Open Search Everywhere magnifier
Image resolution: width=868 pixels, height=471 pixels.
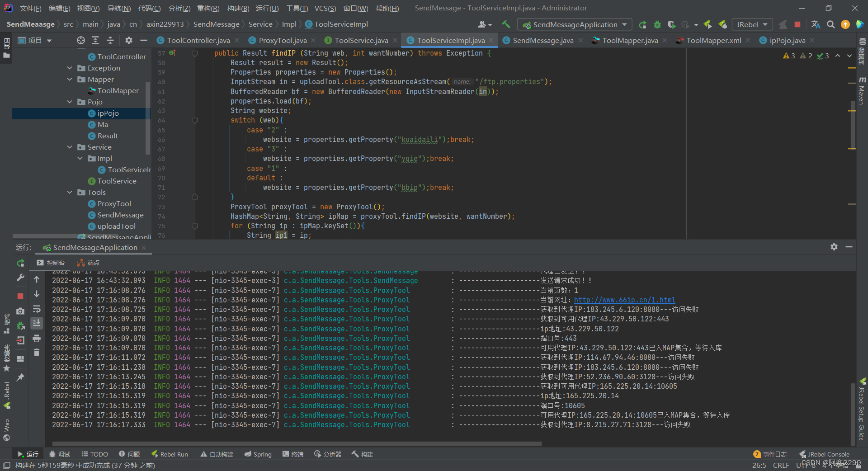click(x=831, y=24)
